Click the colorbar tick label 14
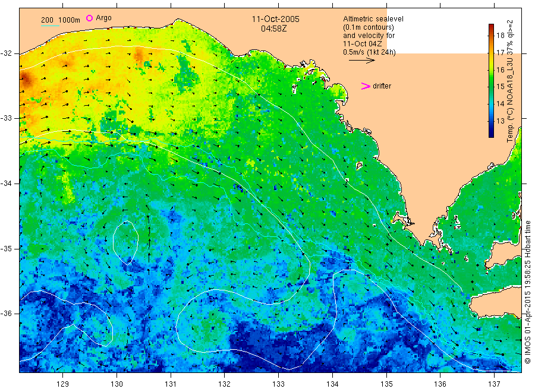The width and height of the screenshot is (535, 392). point(500,103)
